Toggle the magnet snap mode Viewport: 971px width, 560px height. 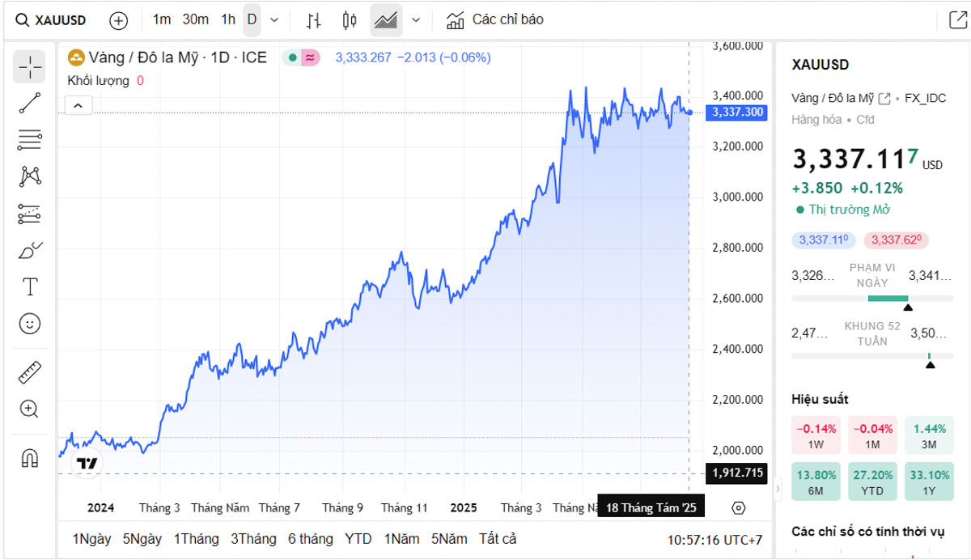click(29, 458)
